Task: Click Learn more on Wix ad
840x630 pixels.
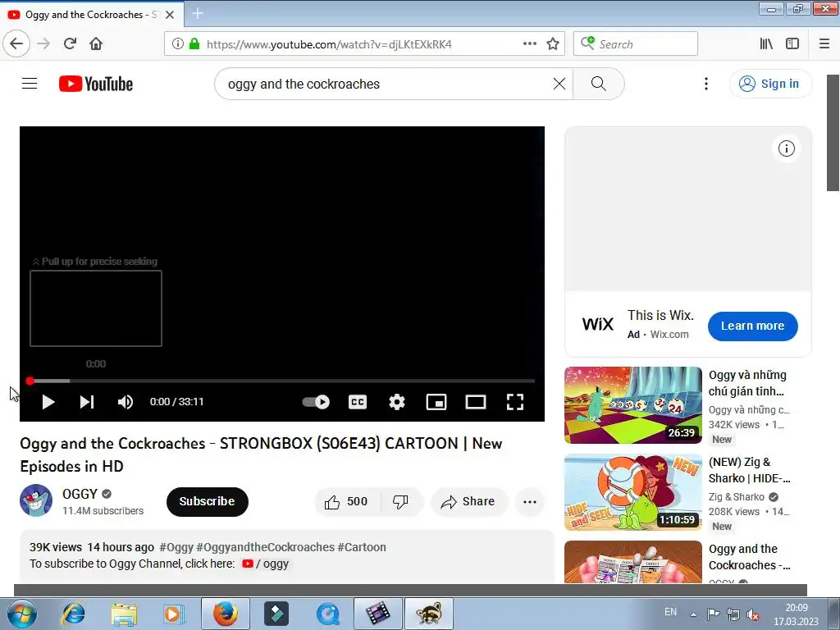Action: coord(752,326)
